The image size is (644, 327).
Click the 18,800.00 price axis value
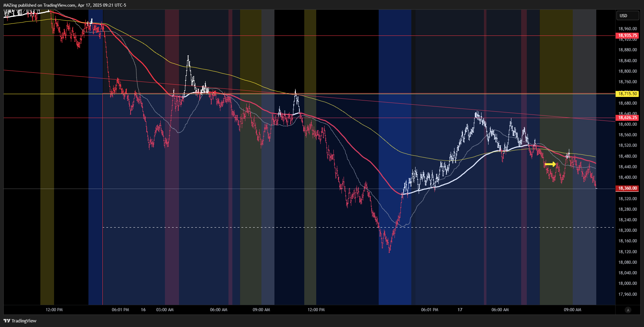pyautogui.click(x=628, y=71)
